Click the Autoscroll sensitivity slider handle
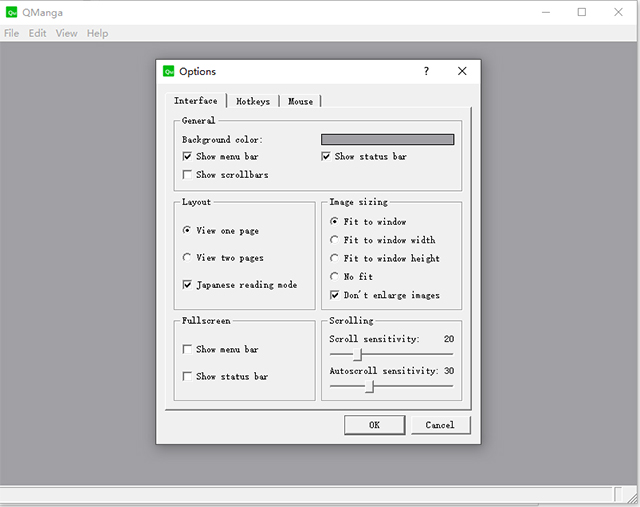This screenshot has height=507, width=640. [x=369, y=386]
